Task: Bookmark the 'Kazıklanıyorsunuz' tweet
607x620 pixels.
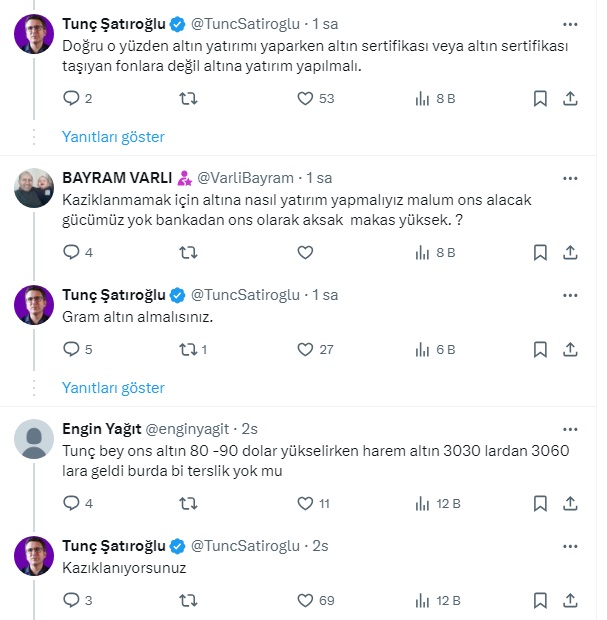Action: [540, 602]
